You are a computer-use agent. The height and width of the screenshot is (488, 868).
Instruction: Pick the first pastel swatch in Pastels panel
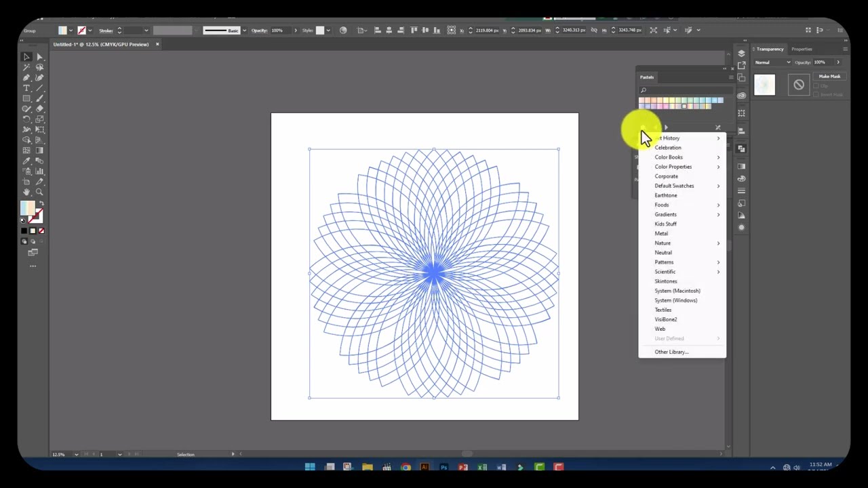[x=642, y=101]
